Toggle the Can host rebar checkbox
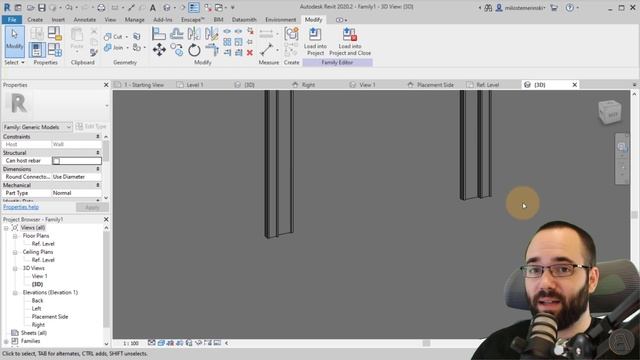The image size is (640, 360). (56, 161)
